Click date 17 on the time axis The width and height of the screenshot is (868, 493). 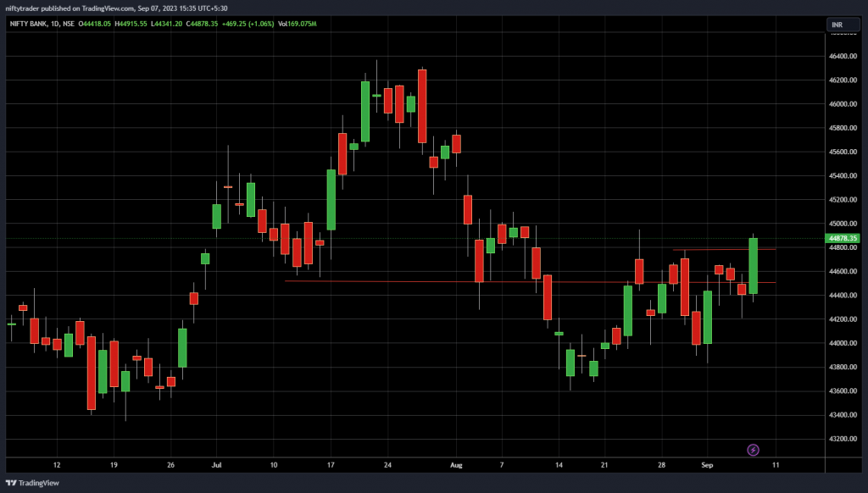click(331, 465)
